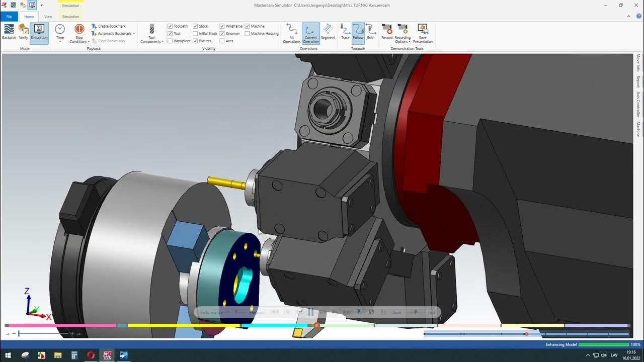
Task: Open the Automatic Bookmark dropdown arrow
Action: (x=134, y=34)
